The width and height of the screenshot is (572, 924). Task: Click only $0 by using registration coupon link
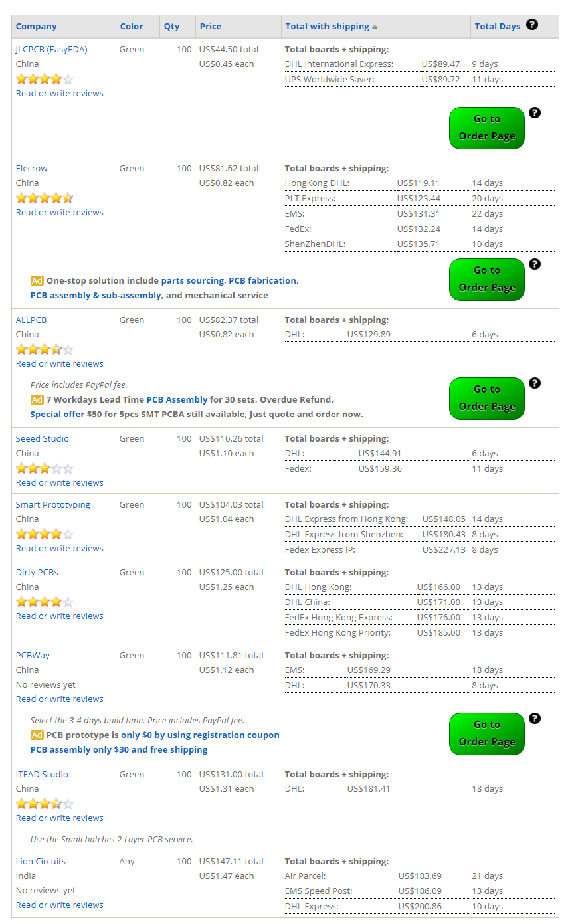200,735
